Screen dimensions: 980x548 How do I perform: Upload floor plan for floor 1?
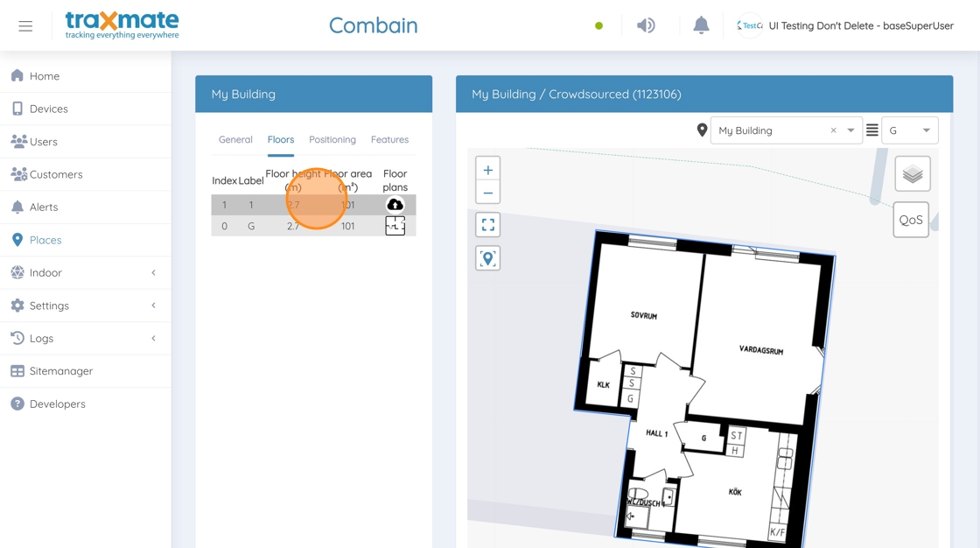click(395, 205)
